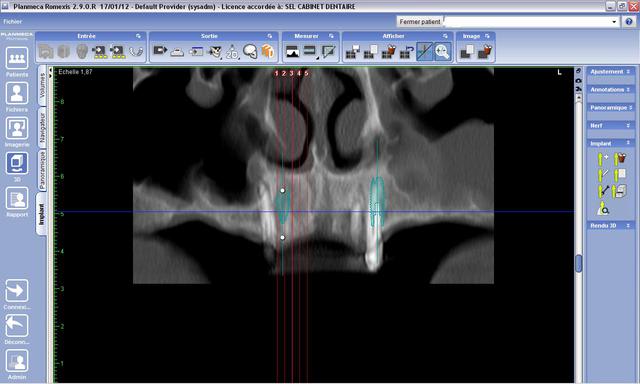The width and height of the screenshot is (640, 384).
Task: Switch to the Panoramique vertical tab
Action: coord(42,170)
